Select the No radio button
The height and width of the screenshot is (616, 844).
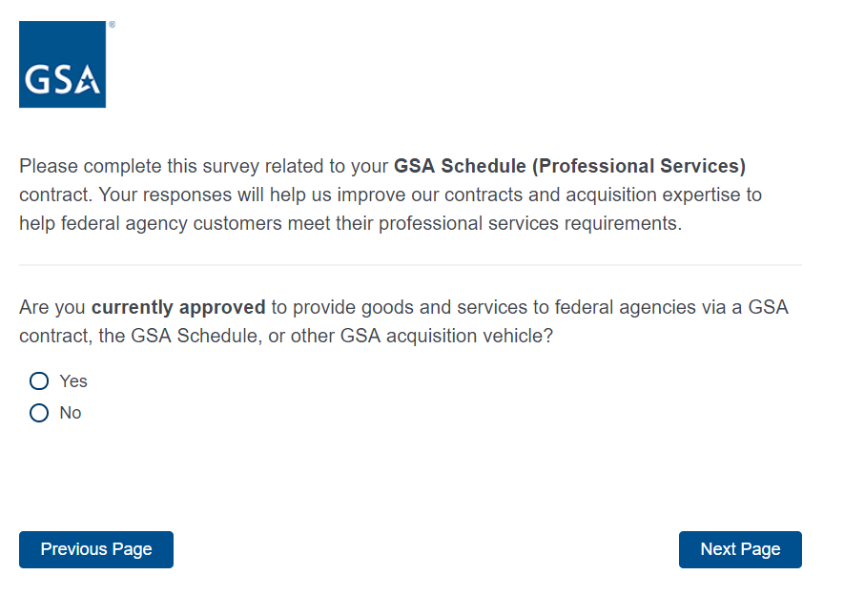39,413
